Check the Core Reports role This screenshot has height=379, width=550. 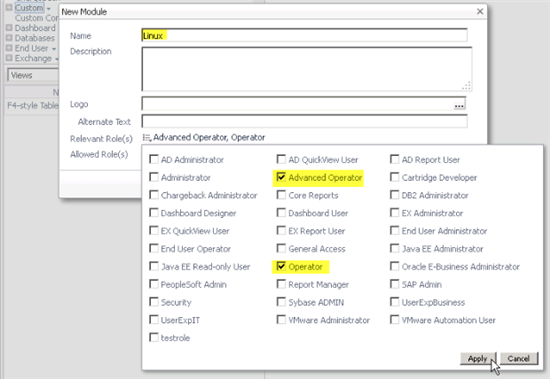(281, 195)
